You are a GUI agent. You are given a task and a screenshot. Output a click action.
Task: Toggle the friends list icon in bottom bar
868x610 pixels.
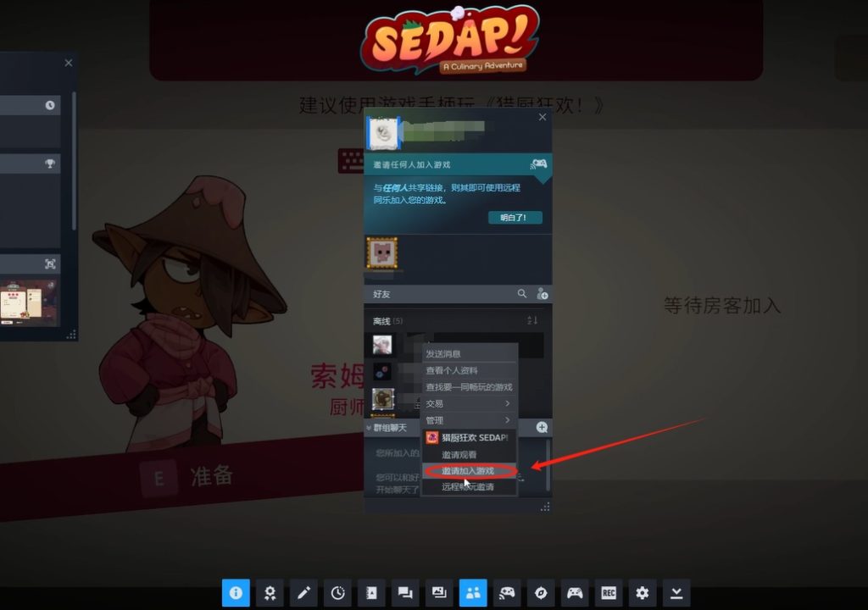(x=473, y=593)
